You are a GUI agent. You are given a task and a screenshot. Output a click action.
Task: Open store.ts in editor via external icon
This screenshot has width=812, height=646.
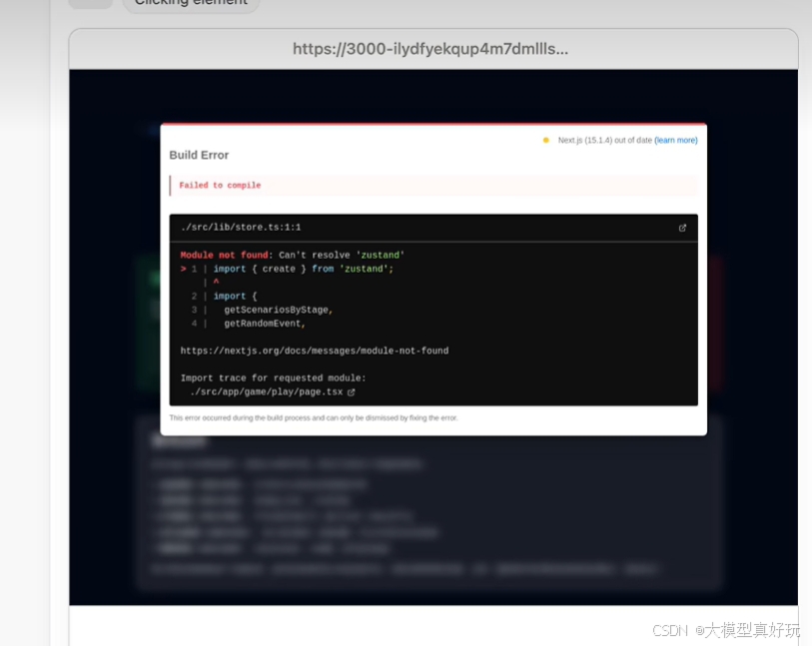(x=682, y=228)
